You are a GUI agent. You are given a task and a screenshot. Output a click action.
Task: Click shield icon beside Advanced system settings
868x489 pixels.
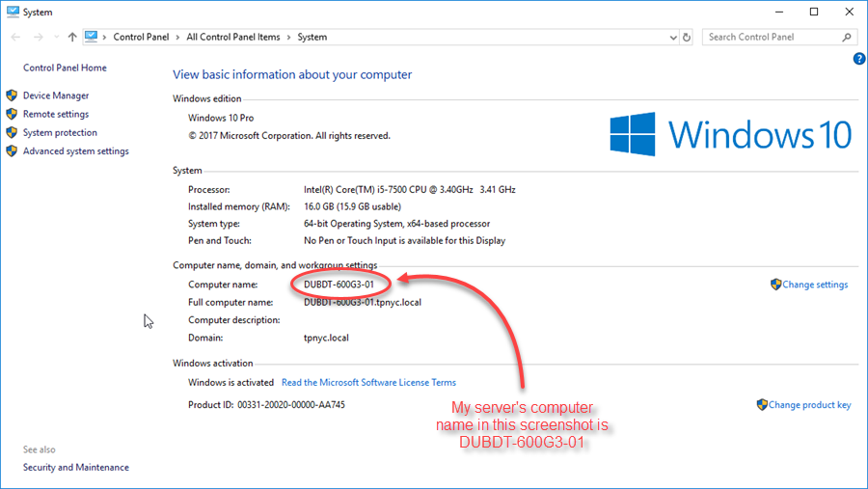click(x=12, y=150)
